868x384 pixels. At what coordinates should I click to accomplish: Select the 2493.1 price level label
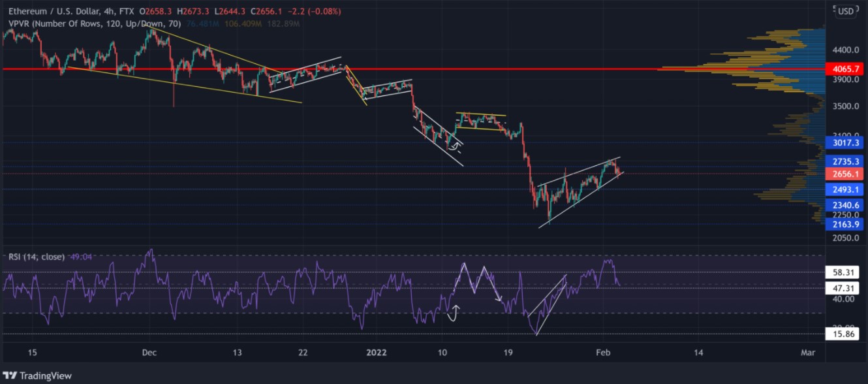click(845, 189)
